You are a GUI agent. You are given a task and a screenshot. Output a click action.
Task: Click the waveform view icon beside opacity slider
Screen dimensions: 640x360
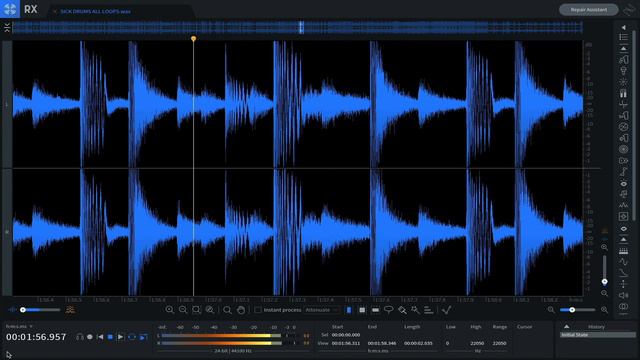[x=12, y=310]
